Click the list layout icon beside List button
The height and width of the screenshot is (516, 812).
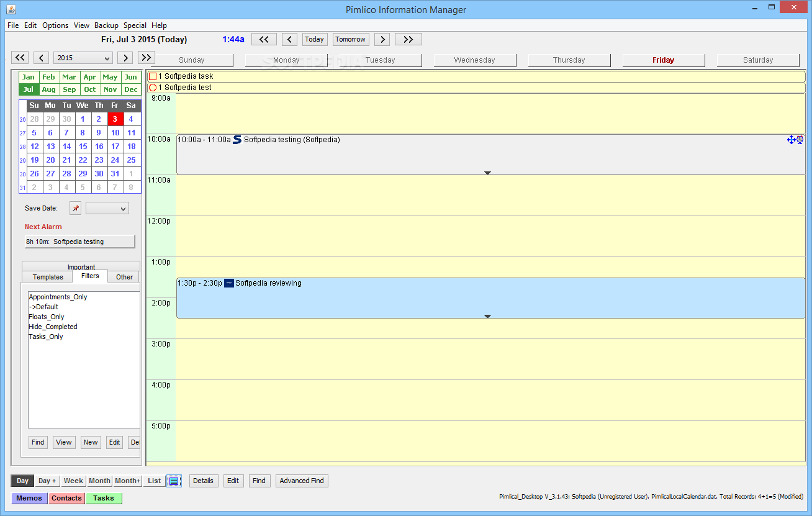click(174, 481)
